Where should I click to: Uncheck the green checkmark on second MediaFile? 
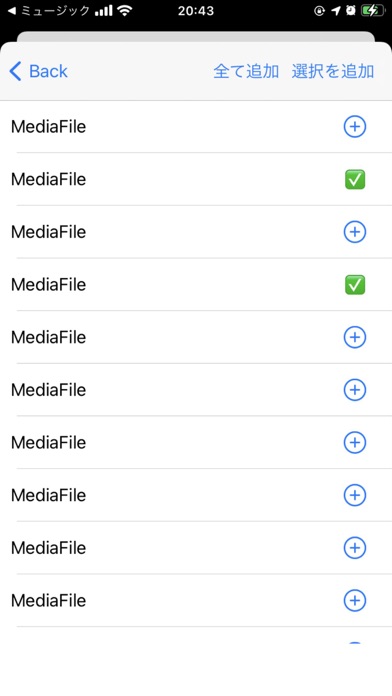coord(355,179)
